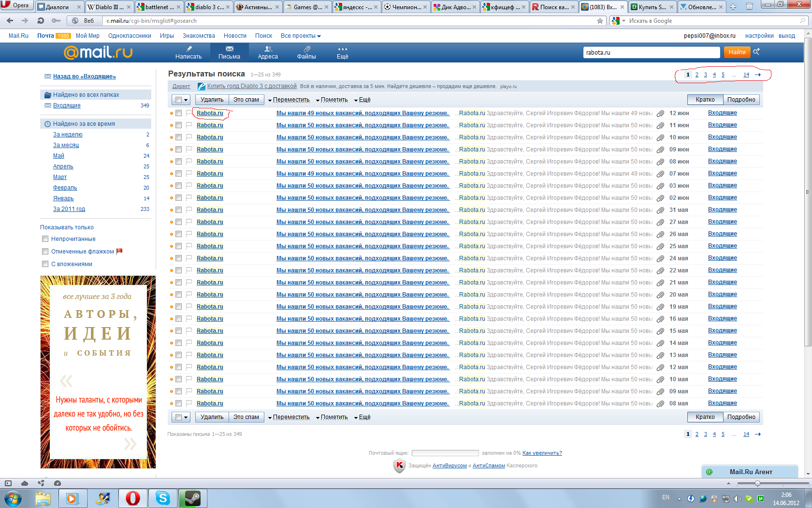Image resolution: width=812 pixels, height=508 pixels.
Task: Open the top toolbar Ещё dropdown
Action: (362, 100)
